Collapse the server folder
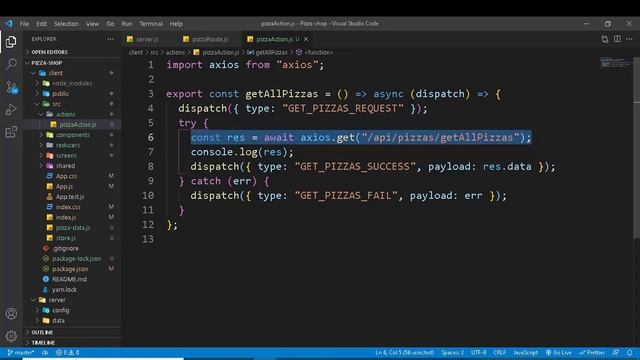The image size is (640, 360). pos(57,300)
